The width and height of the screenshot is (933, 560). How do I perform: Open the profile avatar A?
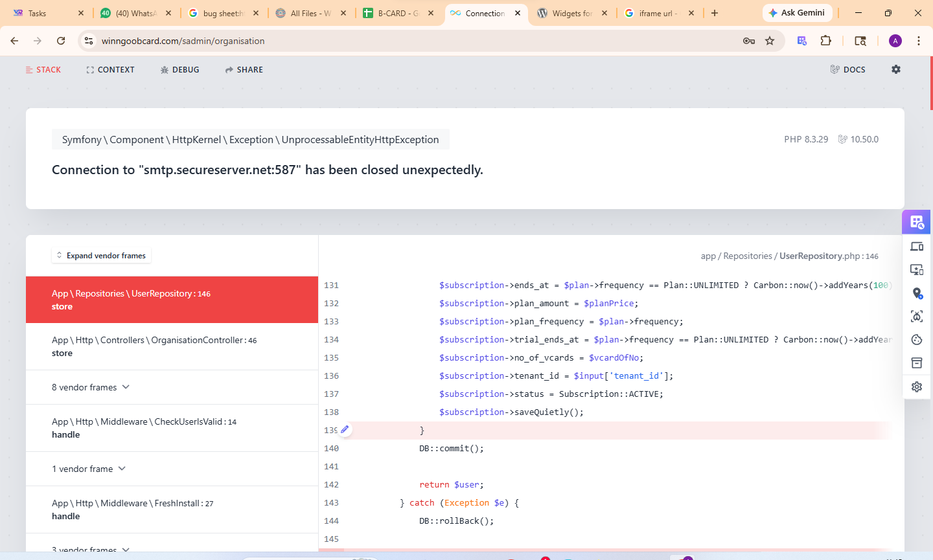[895, 41]
